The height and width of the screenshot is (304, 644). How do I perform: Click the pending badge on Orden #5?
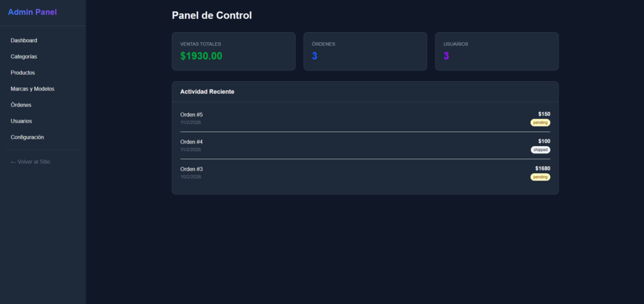click(x=540, y=123)
